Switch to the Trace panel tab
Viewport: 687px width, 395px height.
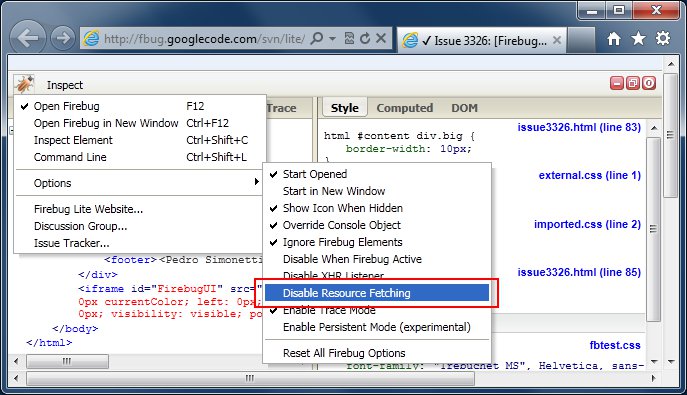pos(282,108)
